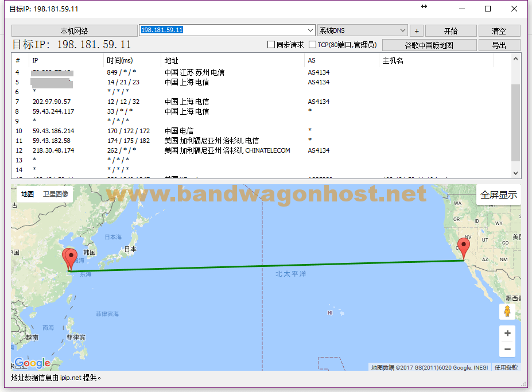
Task: Click the 14 / 21 / 23 time cell
Action: click(x=123, y=82)
